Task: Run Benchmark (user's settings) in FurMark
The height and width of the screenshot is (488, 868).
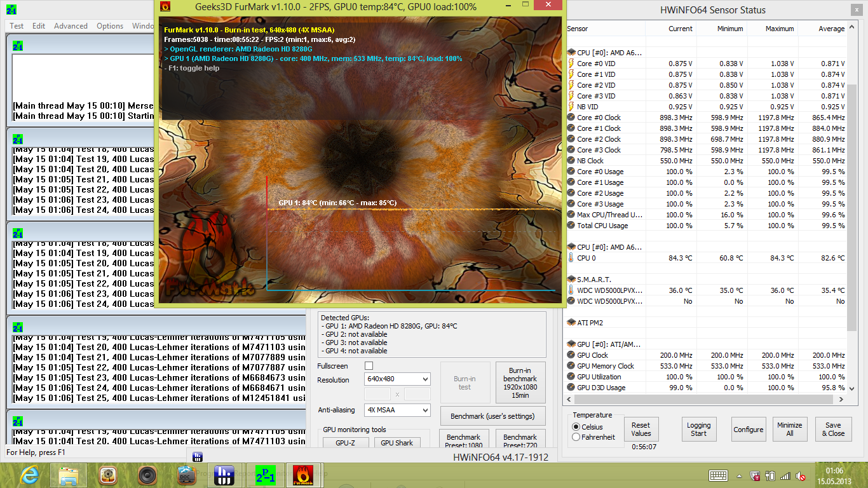Action: (x=492, y=416)
